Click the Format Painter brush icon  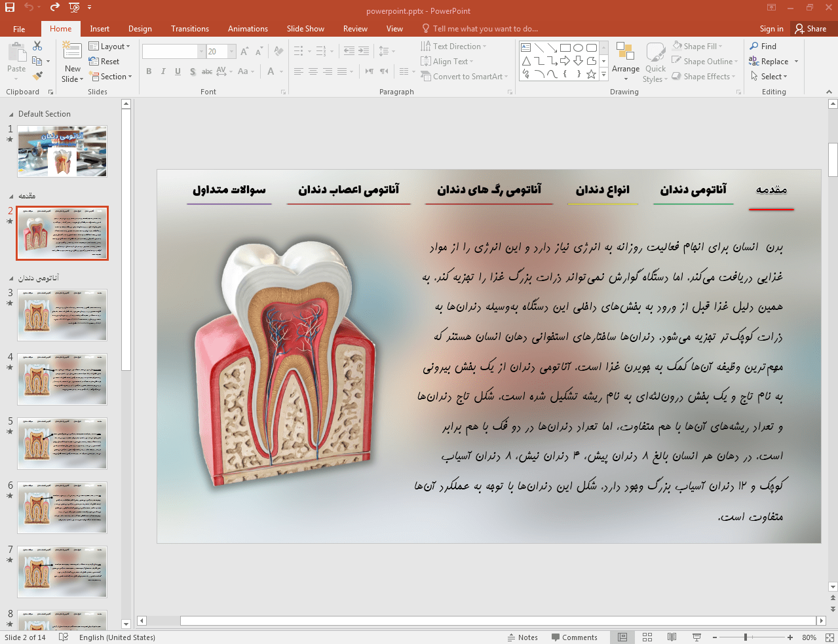pyautogui.click(x=38, y=76)
